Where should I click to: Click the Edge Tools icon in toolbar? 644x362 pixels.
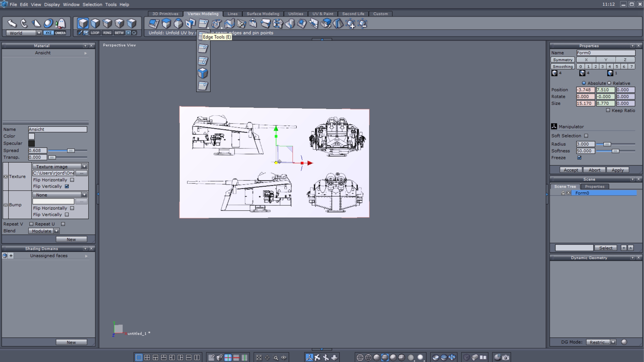click(203, 24)
